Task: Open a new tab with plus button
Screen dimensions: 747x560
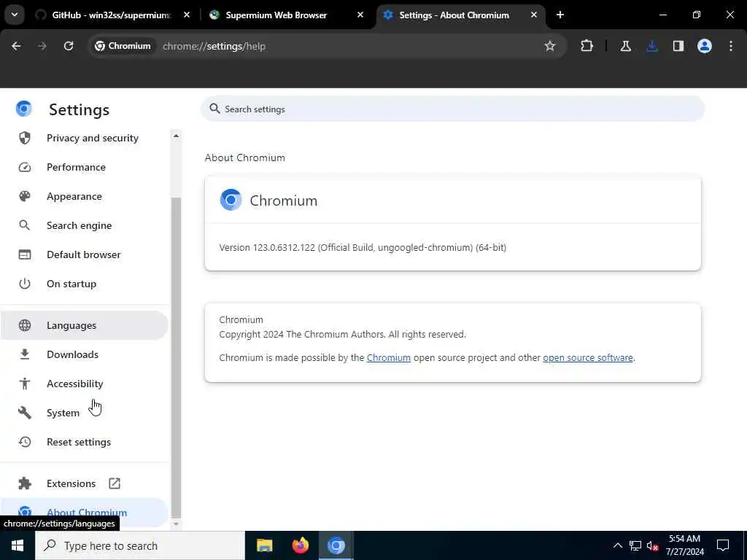Action: pyautogui.click(x=560, y=15)
